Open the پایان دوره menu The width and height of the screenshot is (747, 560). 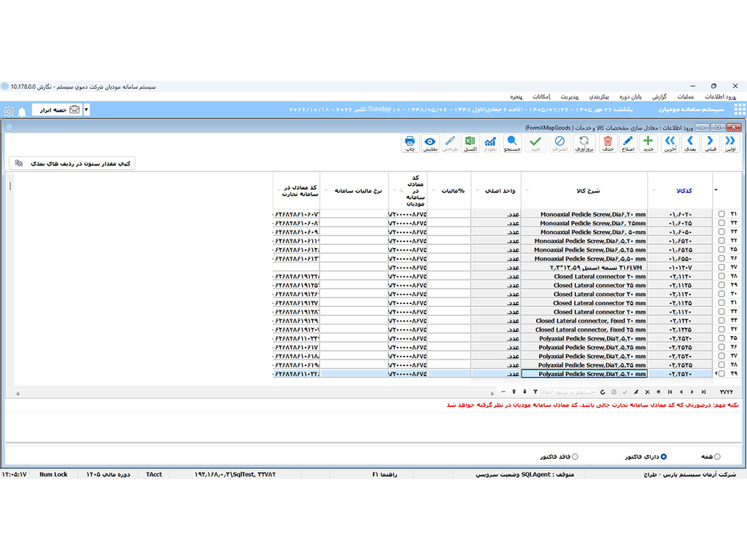tap(630, 97)
